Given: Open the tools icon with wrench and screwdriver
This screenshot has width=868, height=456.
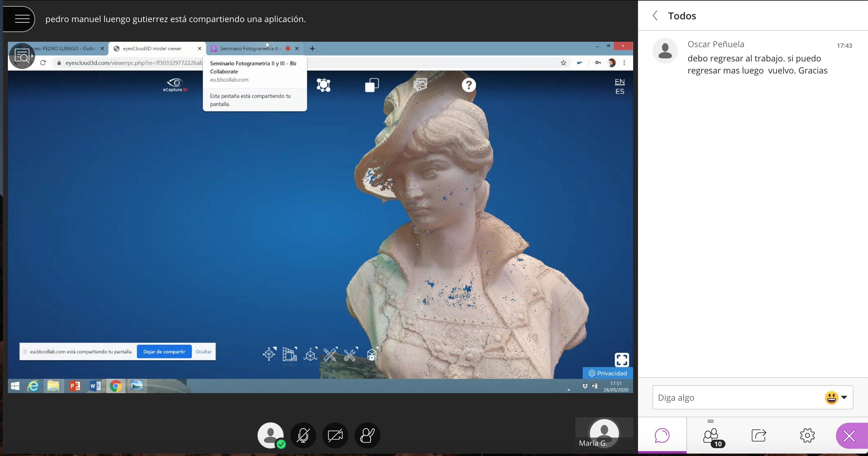Looking at the screenshot, I should click(350, 355).
